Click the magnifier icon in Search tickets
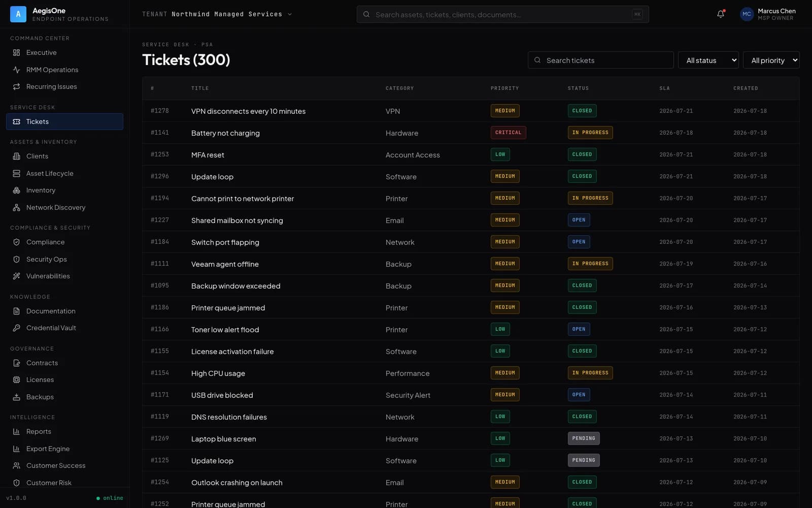 click(537, 60)
